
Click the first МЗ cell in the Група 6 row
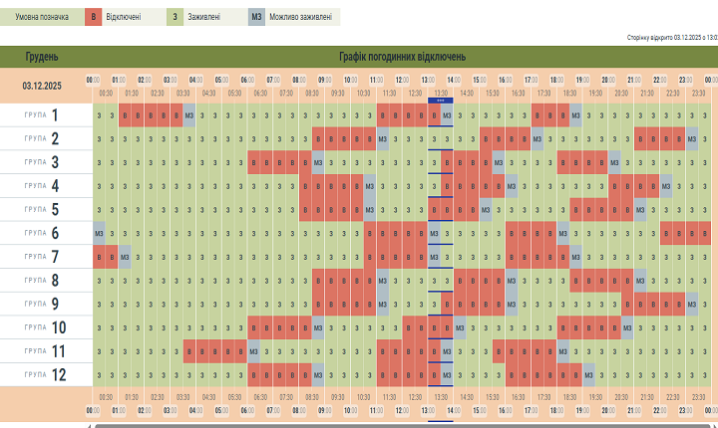click(x=99, y=234)
